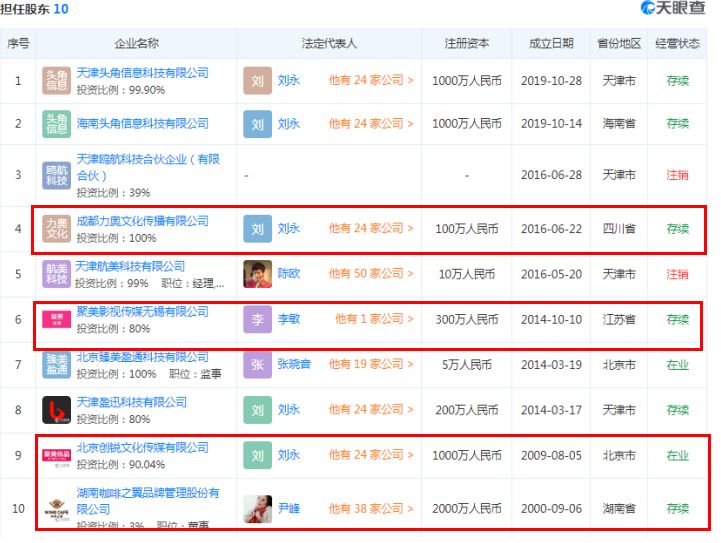Viewport: 721px width, 543px height.
Task: Select the 5万人民币 capital cell
Action: [467, 365]
